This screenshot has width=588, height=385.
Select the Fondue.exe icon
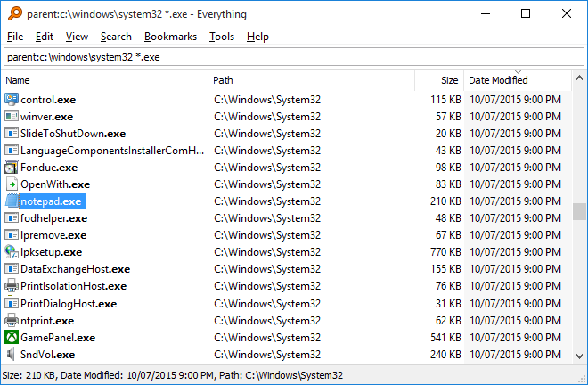point(12,167)
